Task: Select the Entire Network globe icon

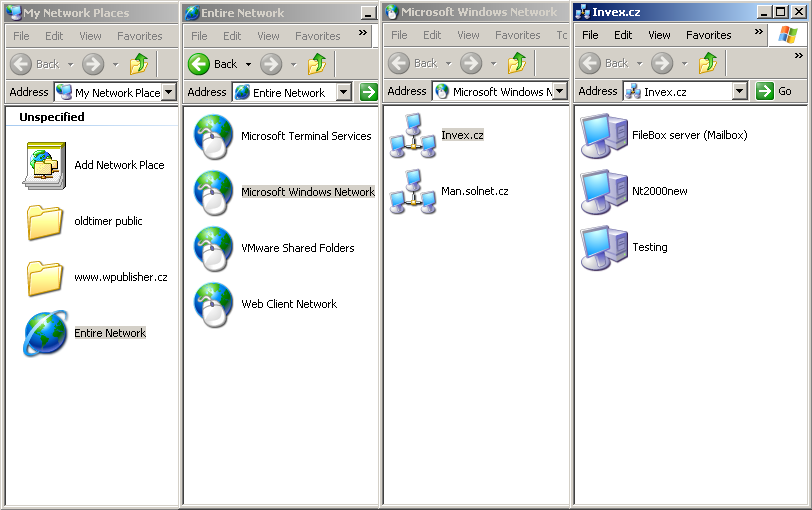Action: point(46,333)
